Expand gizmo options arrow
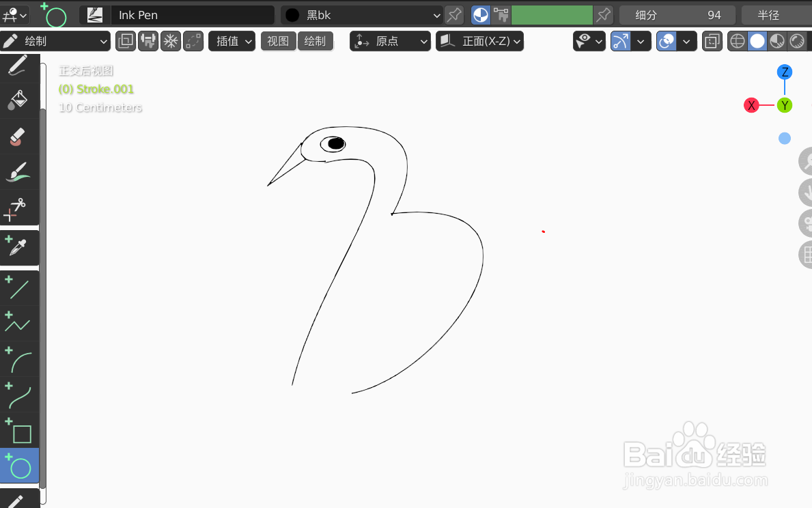 pos(641,41)
